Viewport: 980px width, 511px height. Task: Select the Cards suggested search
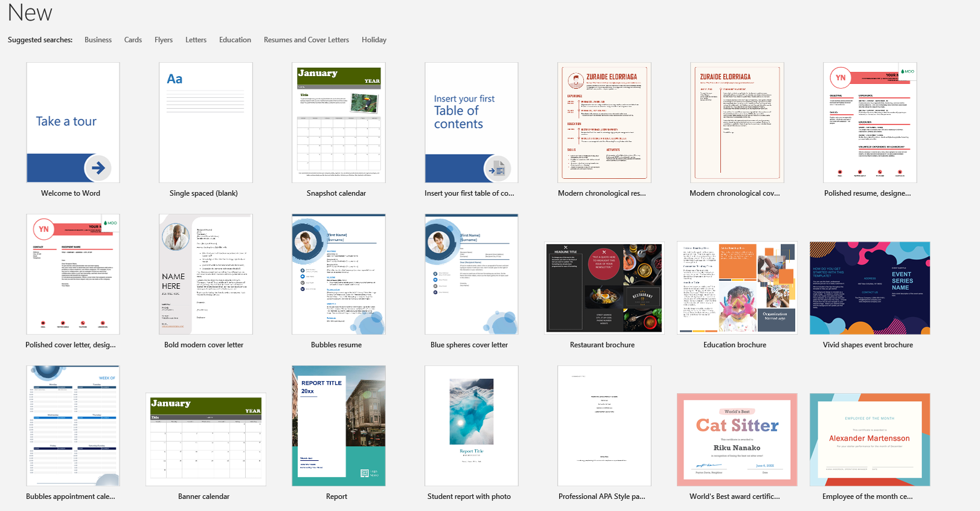coord(133,40)
